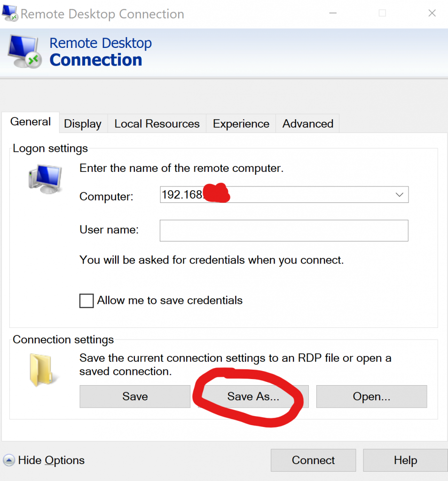Open Help for Remote Desktop
Image resolution: width=448 pixels, height=481 pixels.
pyautogui.click(x=405, y=460)
